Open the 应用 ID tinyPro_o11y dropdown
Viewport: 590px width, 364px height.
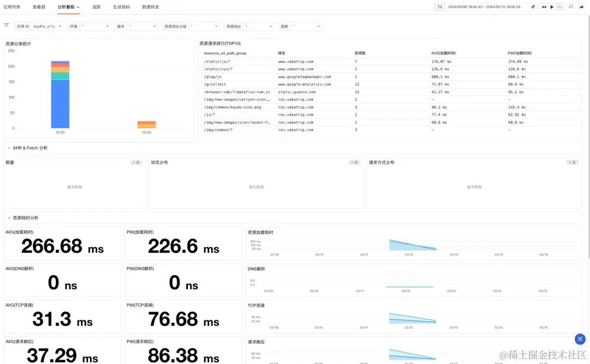click(x=39, y=26)
